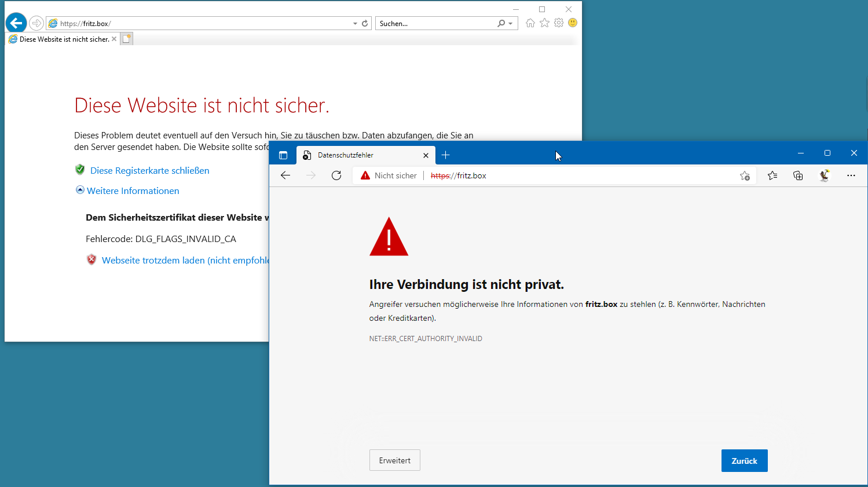
Task: Close the Internet Explorer window
Action: tap(569, 9)
